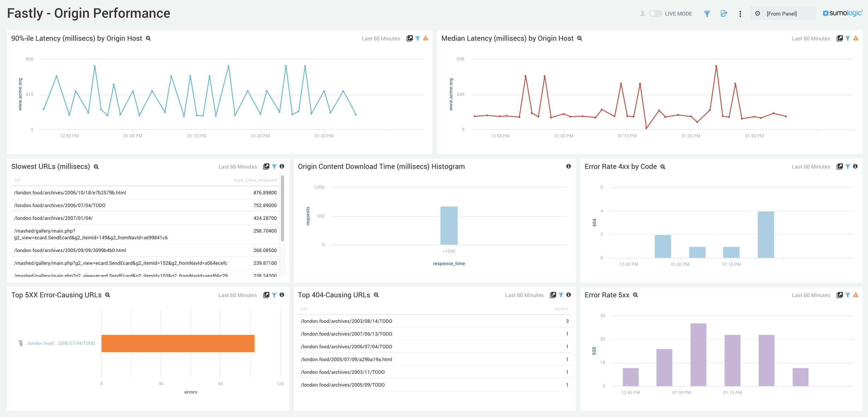Click the user profile icon near Live Mode
The height and width of the screenshot is (417, 868).
(643, 13)
